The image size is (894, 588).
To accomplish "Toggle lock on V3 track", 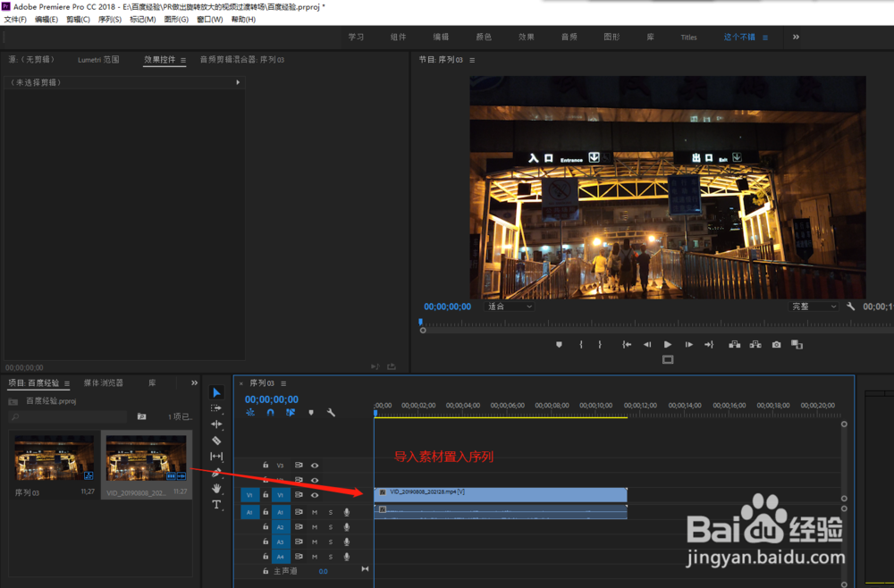I will pyautogui.click(x=266, y=466).
